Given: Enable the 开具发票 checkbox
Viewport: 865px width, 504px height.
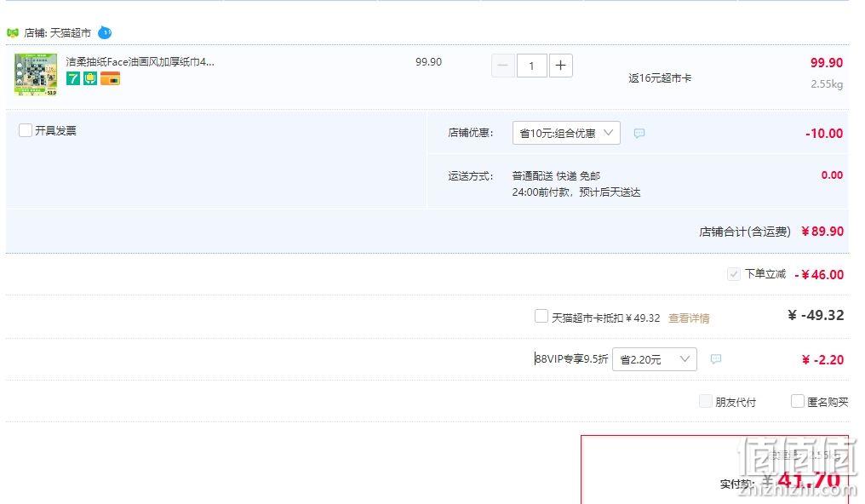Looking at the screenshot, I should pyautogui.click(x=26, y=130).
